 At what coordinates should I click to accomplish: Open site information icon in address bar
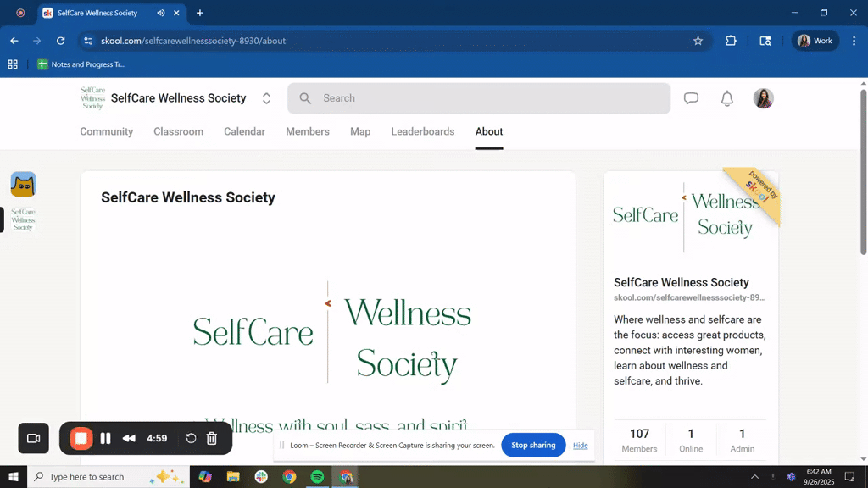pyautogui.click(x=88, y=41)
